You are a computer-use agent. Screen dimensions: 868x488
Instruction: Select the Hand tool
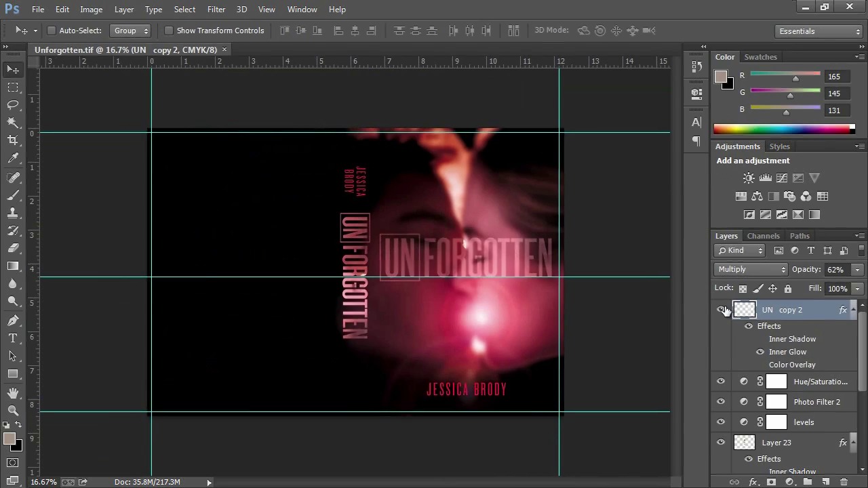(x=13, y=393)
